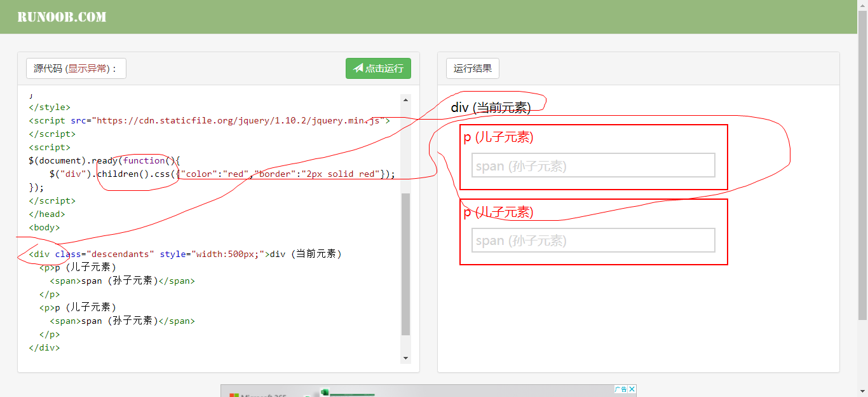Click the paper plane icon on run button
The width and height of the screenshot is (868, 397).
(x=358, y=68)
